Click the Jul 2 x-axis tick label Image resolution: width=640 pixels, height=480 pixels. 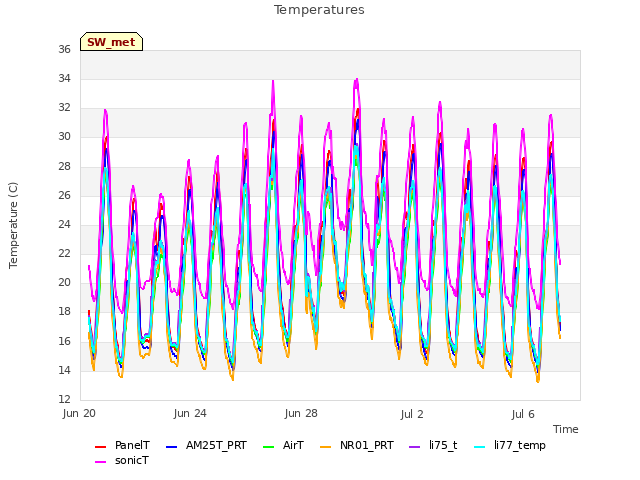tap(412, 414)
